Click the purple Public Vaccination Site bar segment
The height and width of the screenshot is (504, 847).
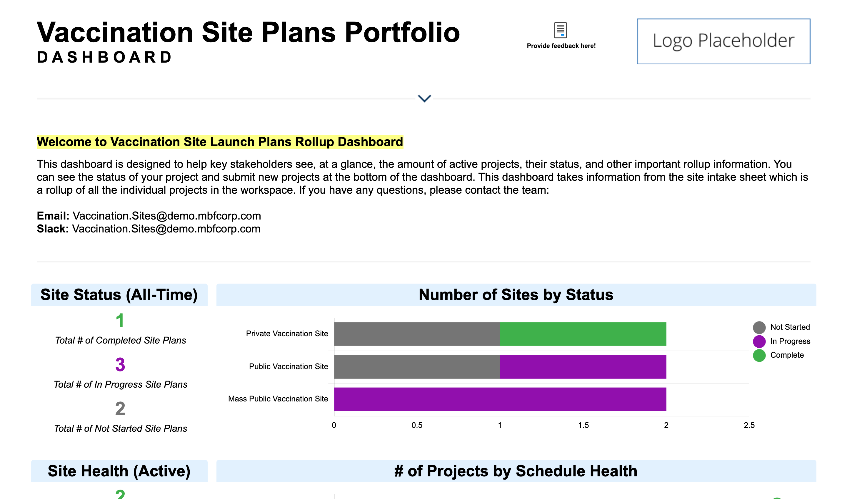point(583,367)
